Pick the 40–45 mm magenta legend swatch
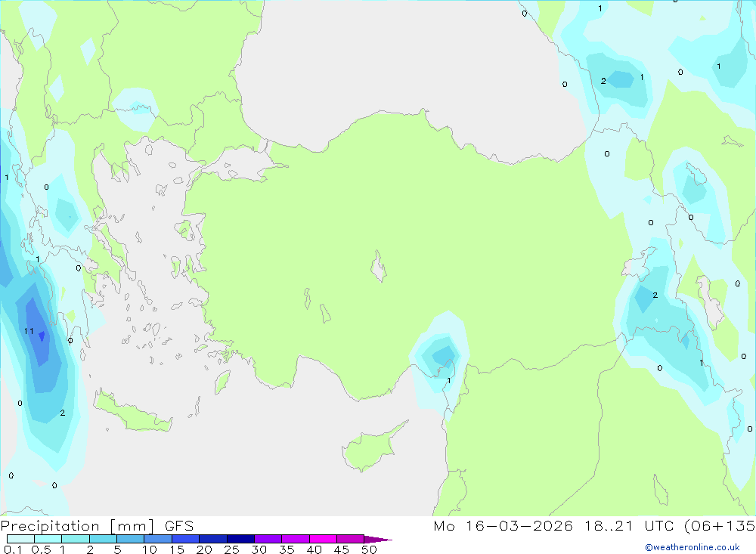The width and height of the screenshot is (756, 554). (323, 539)
